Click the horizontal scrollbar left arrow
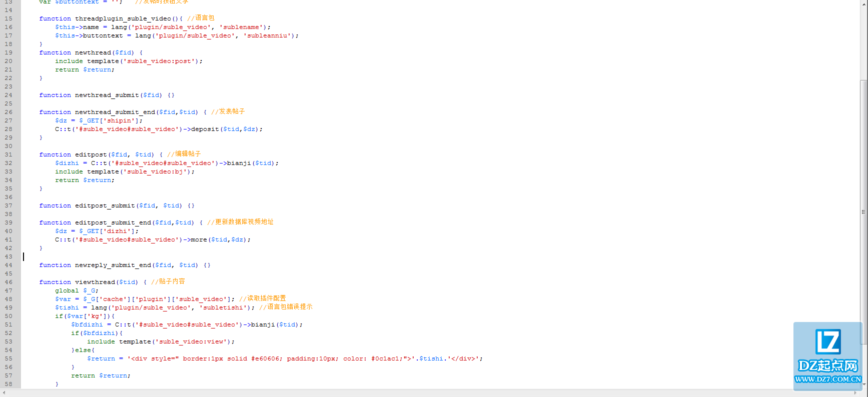Screen dimensions: 868x397 click(x=4, y=393)
